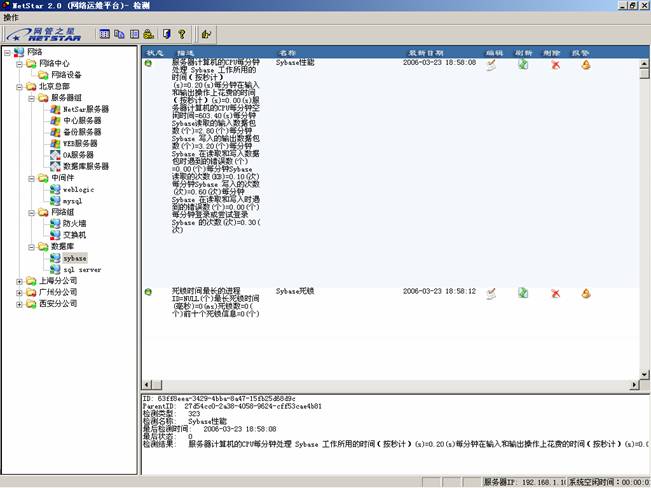Select the 备份服务器 tree node
This screenshot has width=651, height=488.
point(82,132)
